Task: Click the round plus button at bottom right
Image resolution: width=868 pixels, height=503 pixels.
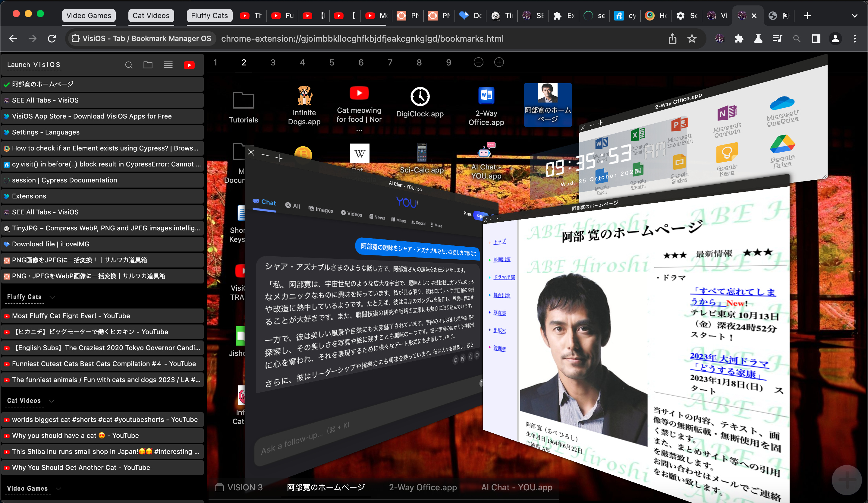Action: [x=847, y=479]
